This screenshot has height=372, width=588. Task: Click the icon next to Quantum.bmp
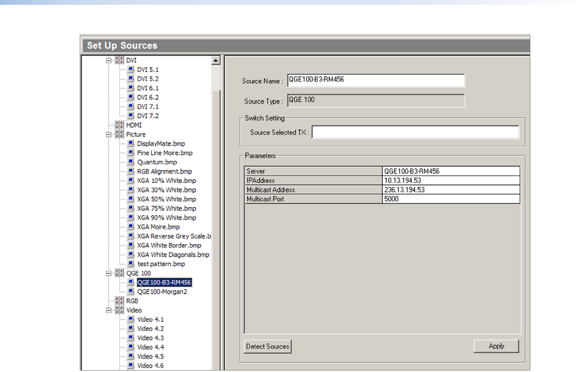click(x=131, y=162)
